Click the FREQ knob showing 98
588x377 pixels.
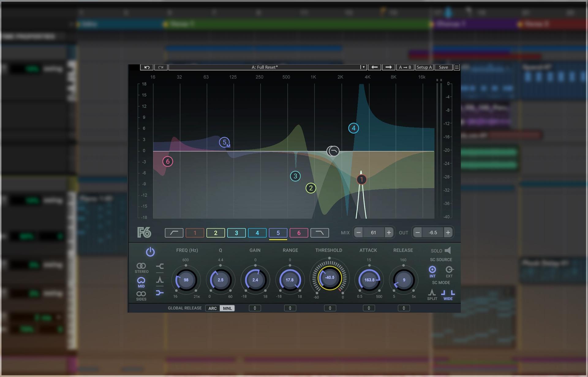click(186, 280)
